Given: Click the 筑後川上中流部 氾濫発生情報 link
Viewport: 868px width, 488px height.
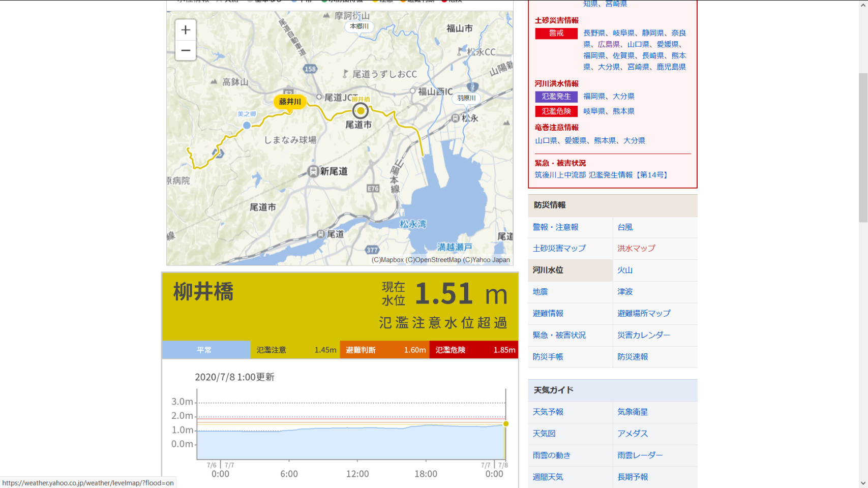Looking at the screenshot, I should coord(602,175).
